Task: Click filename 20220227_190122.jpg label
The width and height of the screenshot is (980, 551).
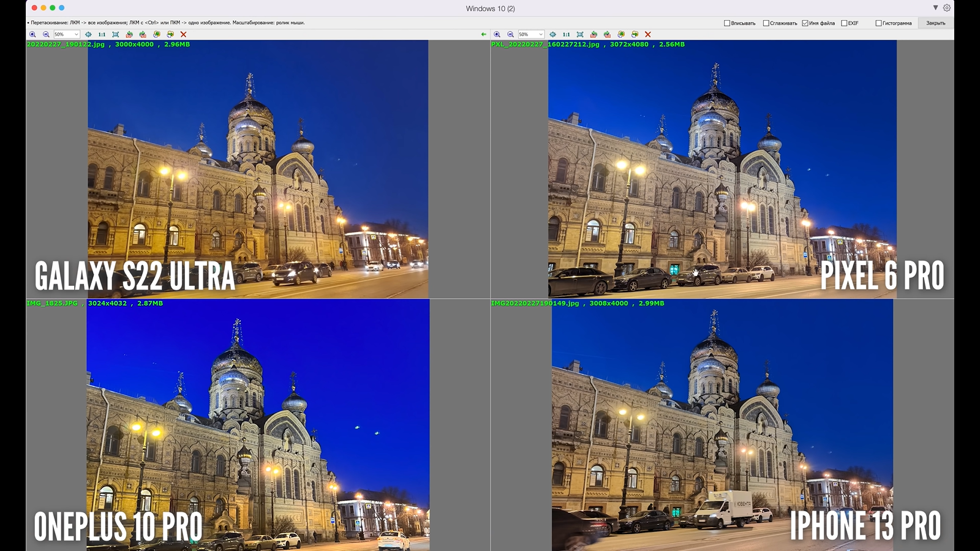Action: click(66, 45)
